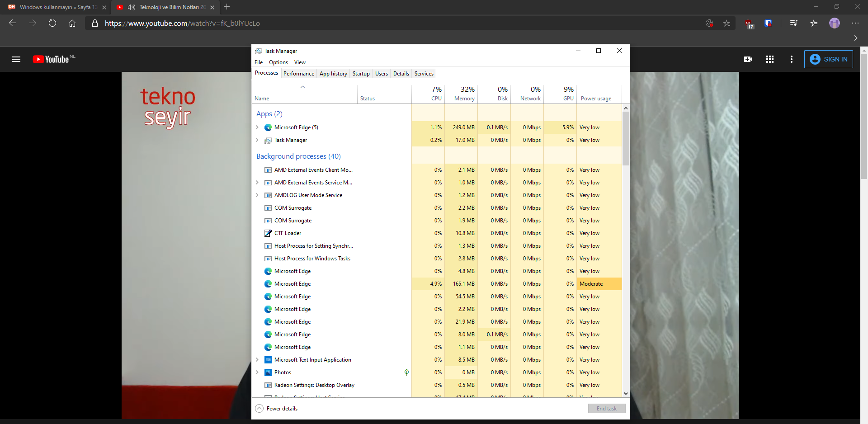The image size is (868, 424).
Task: Expand AMDLOG User Mode Service row
Action: [257, 195]
